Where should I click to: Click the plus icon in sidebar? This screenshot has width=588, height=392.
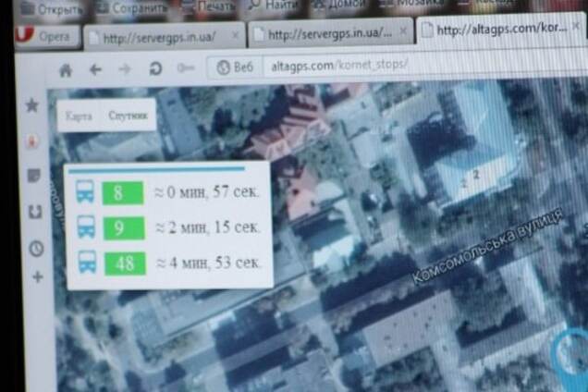(38, 276)
